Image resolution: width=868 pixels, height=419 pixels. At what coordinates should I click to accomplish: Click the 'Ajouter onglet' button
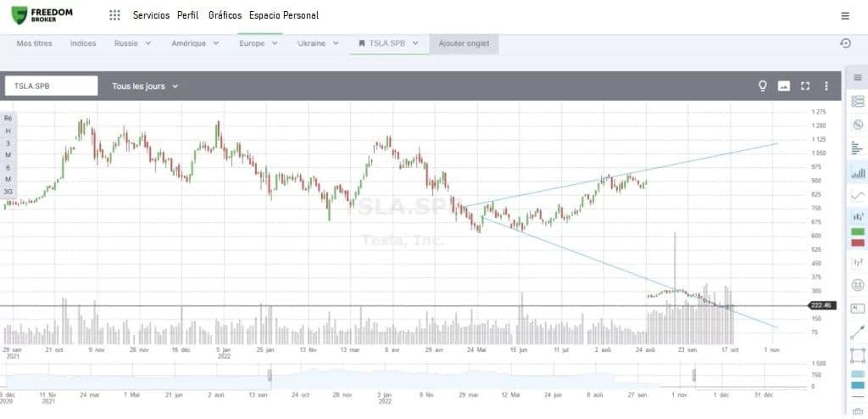[464, 43]
